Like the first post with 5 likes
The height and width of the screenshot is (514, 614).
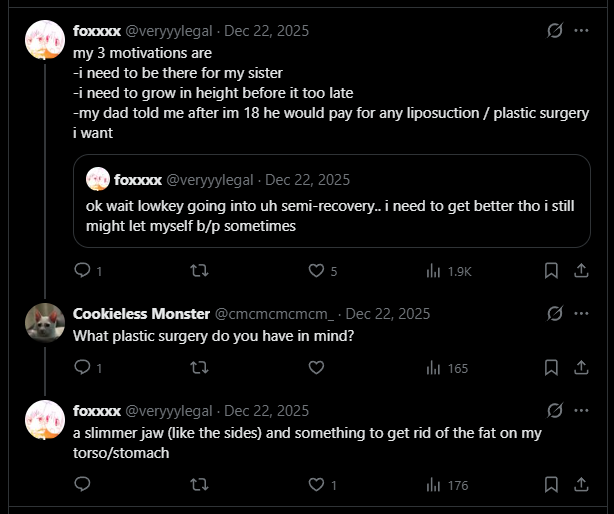(317, 270)
